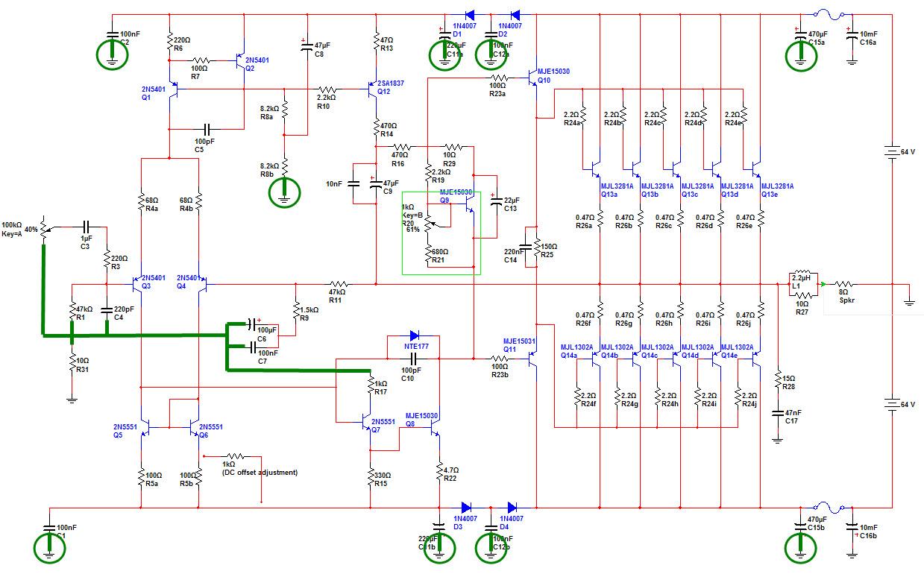Click the Q10 MJE15030 driver transistor
This screenshot has height=574, width=924.
click(x=533, y=78)
